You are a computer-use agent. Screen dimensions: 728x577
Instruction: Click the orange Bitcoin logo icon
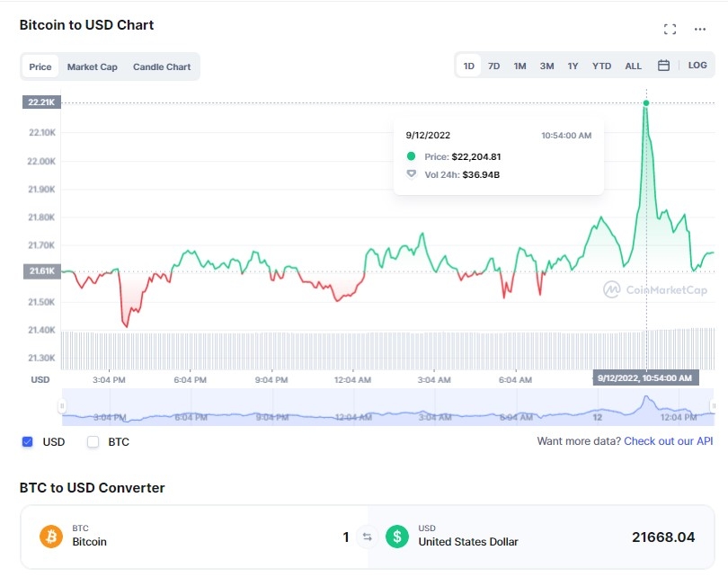click(51, 537)
